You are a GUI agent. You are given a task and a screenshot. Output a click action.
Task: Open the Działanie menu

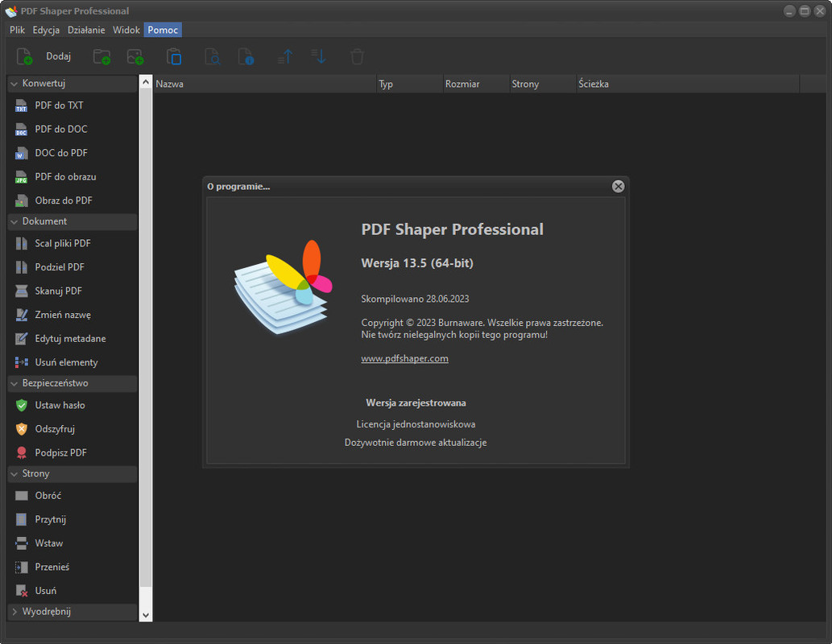(86, 30)
